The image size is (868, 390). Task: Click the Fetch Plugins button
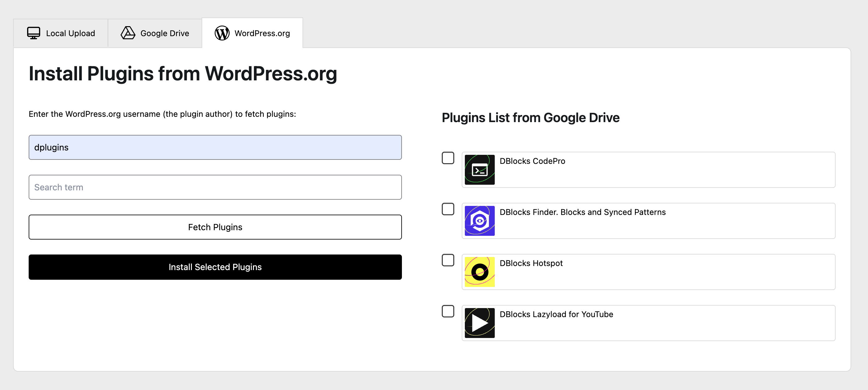click(x=215, y=227)
